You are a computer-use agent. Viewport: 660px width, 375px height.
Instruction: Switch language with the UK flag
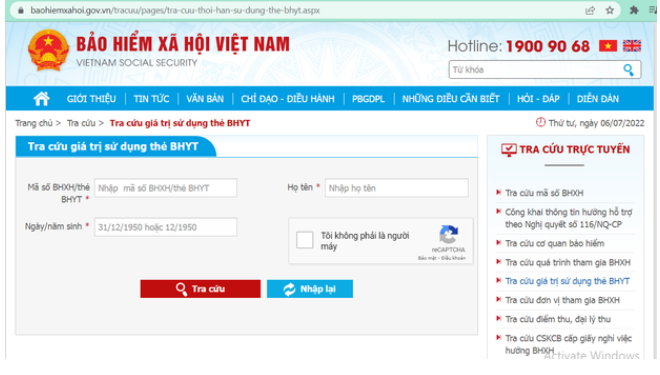(x=632, y=46)
